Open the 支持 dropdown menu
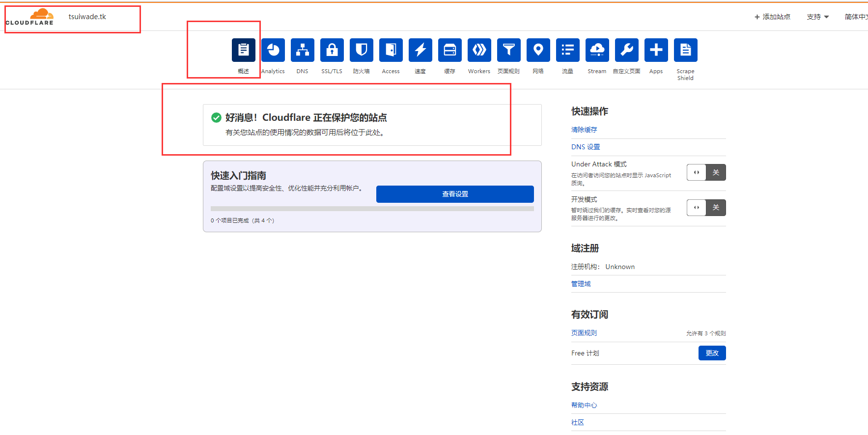868x435 pixels. (x=817, y=17)
